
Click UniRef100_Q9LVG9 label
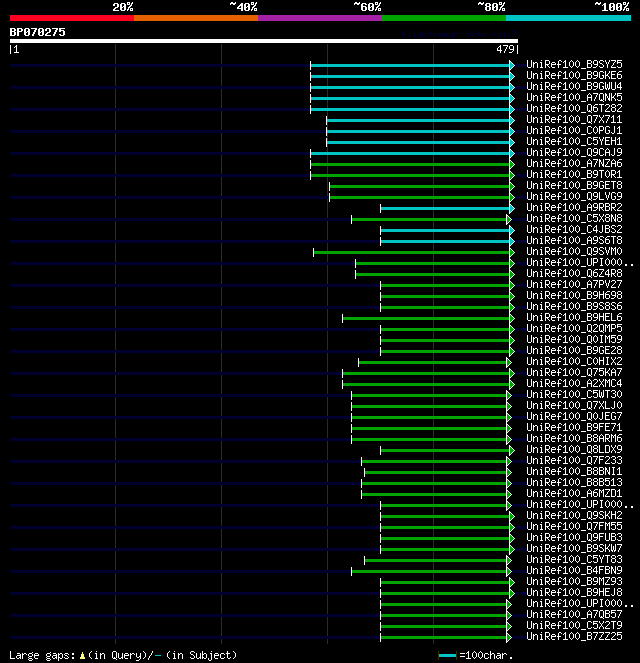(x=574, y=196)
